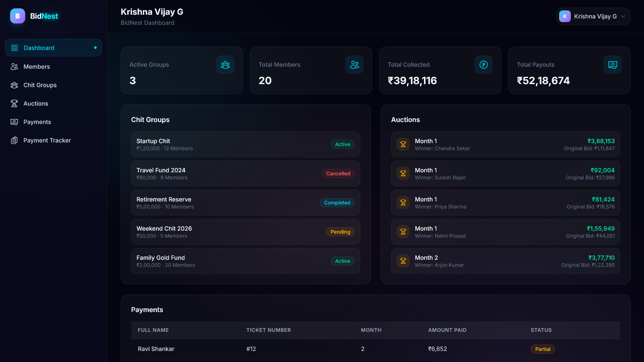Viewport: 644px width, 362px height.
Task: Open the Weekend Chit 2026 group row
Action: [246, 232]
